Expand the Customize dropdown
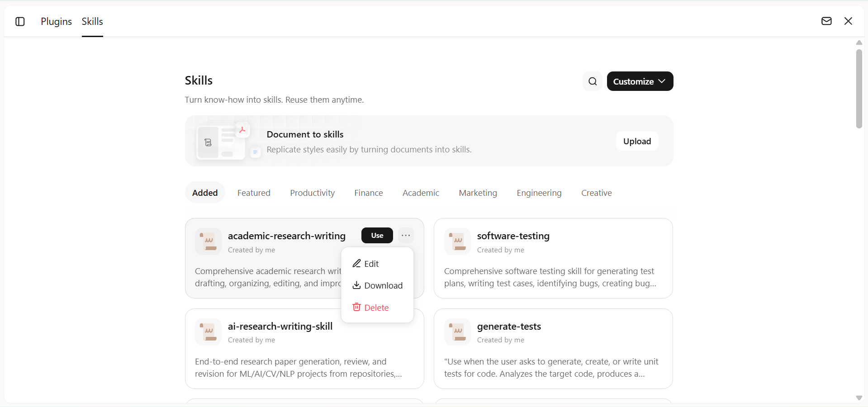Screen dimensions: 868x407 [x=640, y=81]
